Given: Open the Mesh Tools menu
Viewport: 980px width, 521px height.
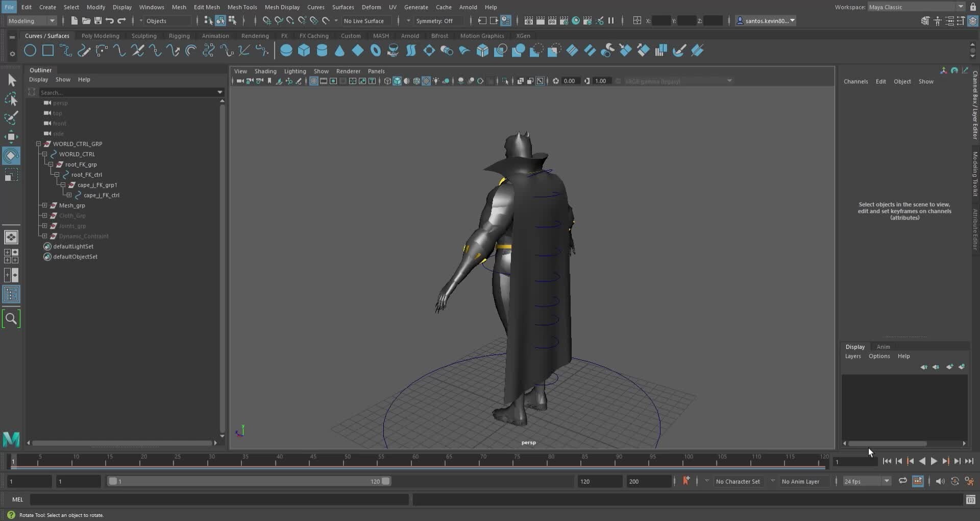Looking at the screenshot, I should click(x=242, y=7).
